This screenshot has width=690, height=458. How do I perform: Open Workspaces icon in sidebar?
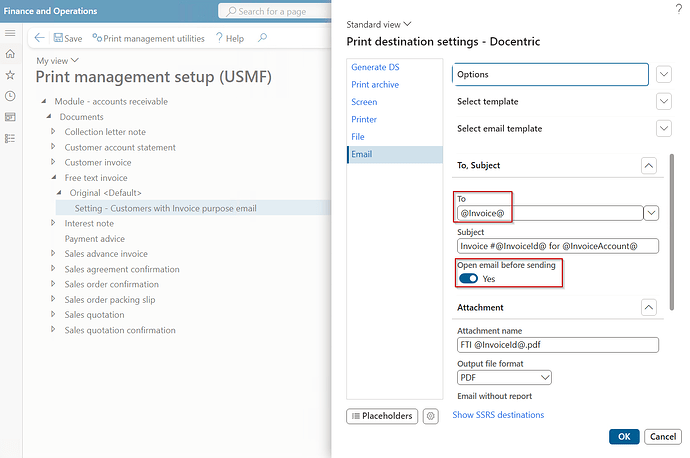[x=10, y=117]
